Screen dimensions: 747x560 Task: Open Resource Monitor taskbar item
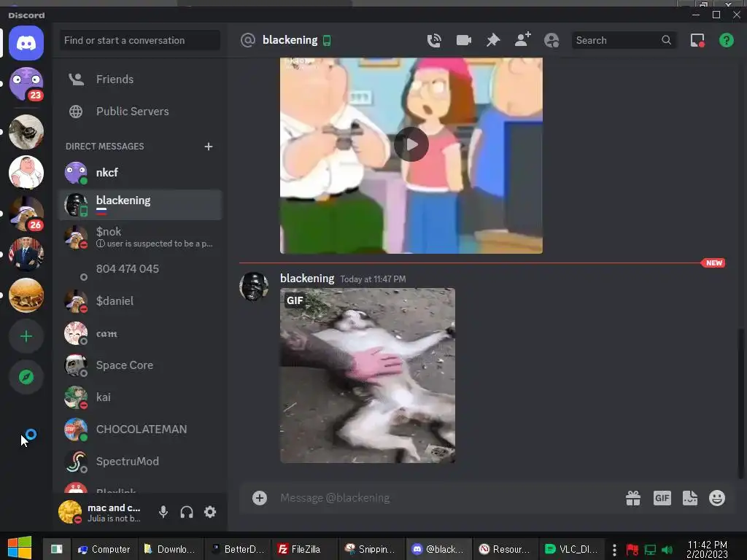[506, 550]
